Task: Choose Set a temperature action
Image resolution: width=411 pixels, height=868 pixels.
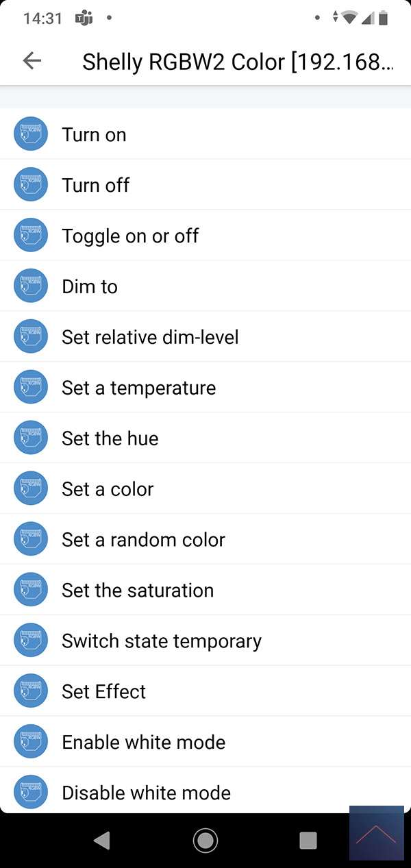Action: point(138,388)
